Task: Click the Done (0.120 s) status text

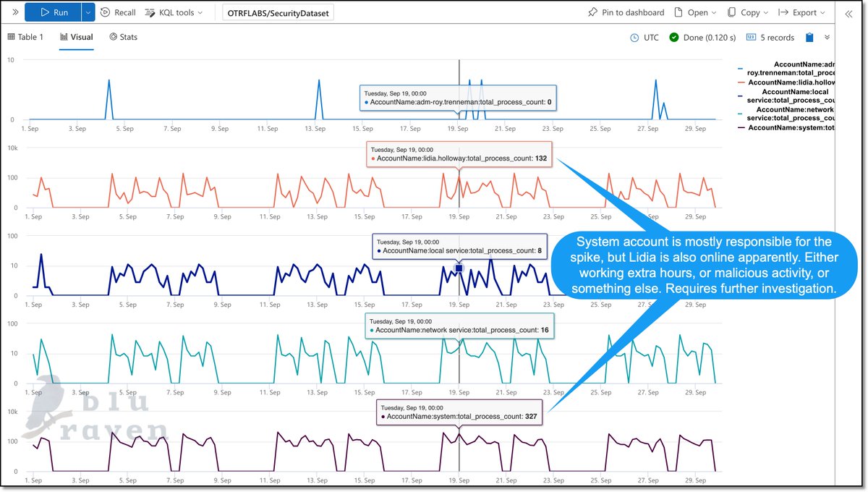Action: [x=710, y=38]
